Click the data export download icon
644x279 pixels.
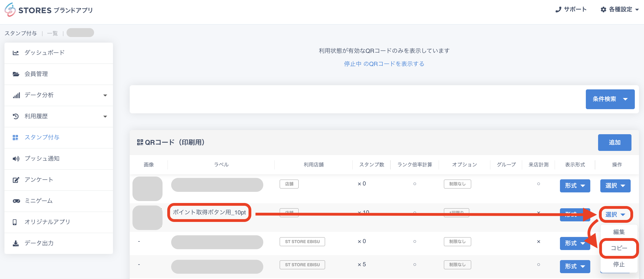(16, 243)
